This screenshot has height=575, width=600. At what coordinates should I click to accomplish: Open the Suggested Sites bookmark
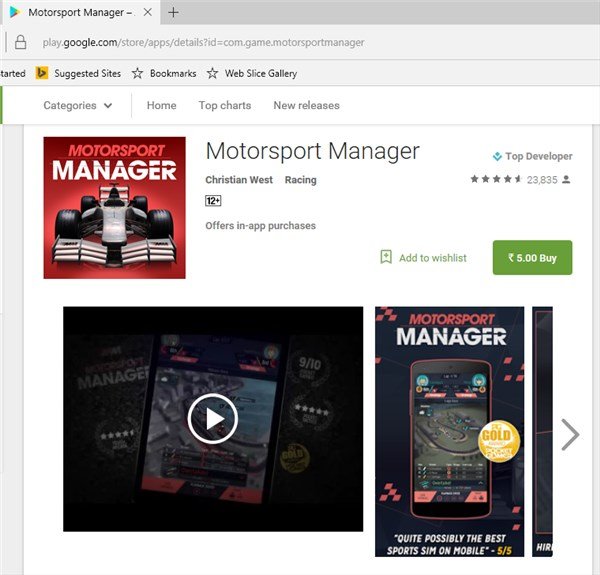87,73
